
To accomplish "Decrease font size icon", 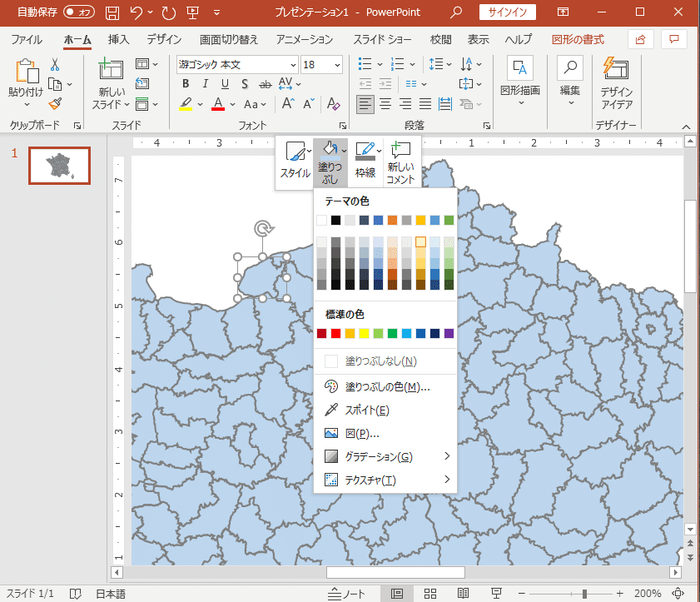I will coord(309,104).
